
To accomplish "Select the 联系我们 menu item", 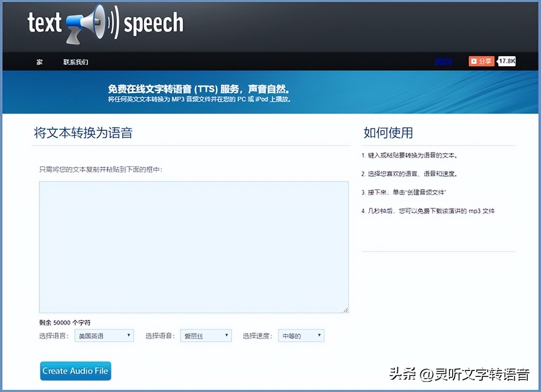I will (75, 62).
